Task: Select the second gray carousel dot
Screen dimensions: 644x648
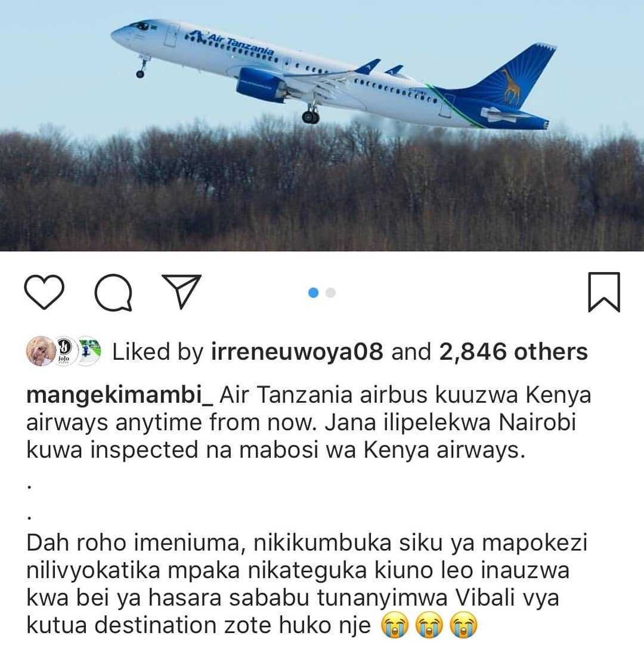Action: [x=330, y=292]
